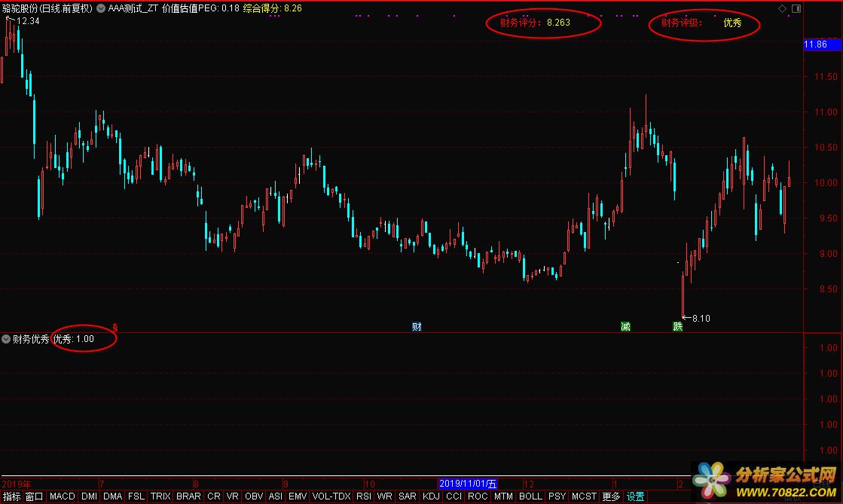Open dropdown beside 财务优秀 sub-chart title
843x504 pixels.
[6, 339]
